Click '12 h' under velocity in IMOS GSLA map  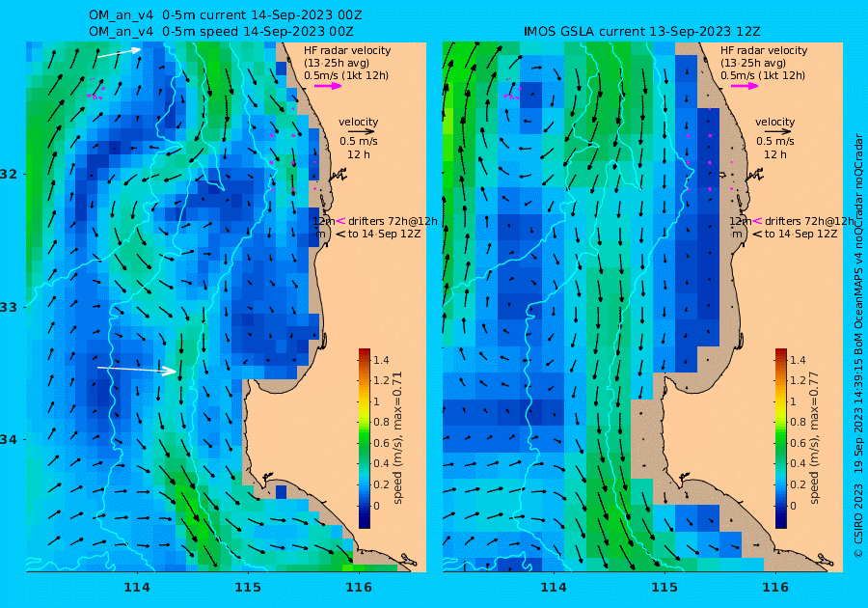click(x=775, y=154)
